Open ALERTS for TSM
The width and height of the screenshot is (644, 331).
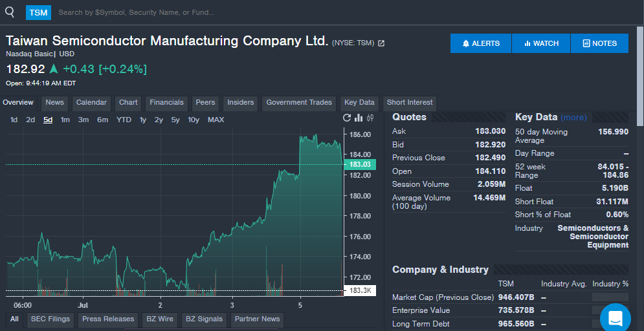[x=481, y=43]
